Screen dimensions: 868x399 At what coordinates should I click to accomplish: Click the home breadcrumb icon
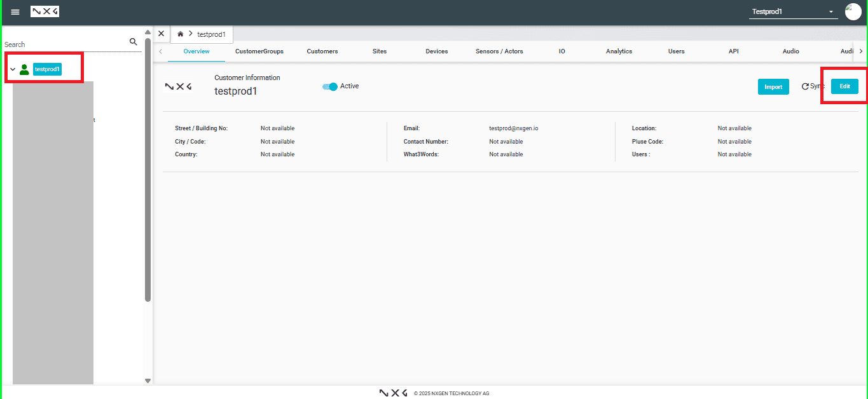181,34
